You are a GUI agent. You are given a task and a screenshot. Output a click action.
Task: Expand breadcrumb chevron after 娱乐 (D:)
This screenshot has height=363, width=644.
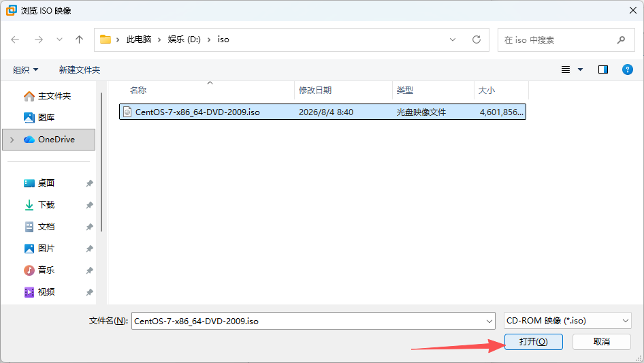tap(209, 40)
